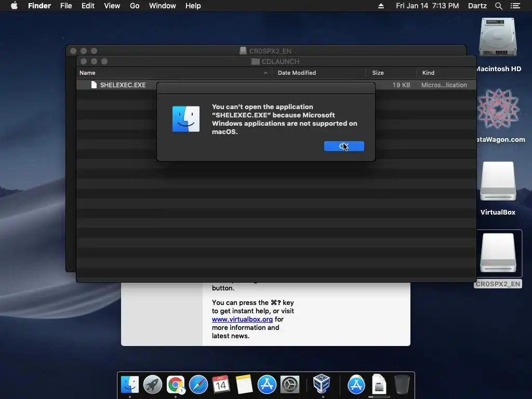Open the www.virtualbox.org link
This screenshot has width=532, height=399.
click(242, 320)
